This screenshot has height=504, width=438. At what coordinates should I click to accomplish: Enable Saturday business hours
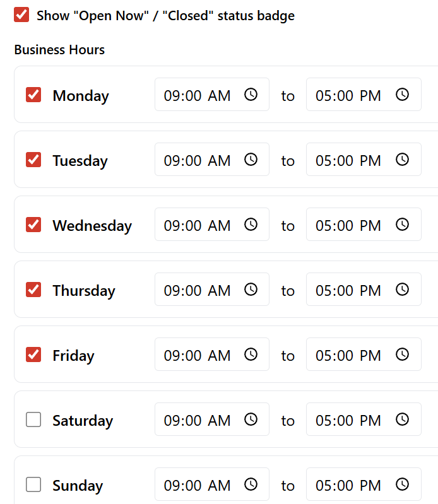(x=33, y=419)
